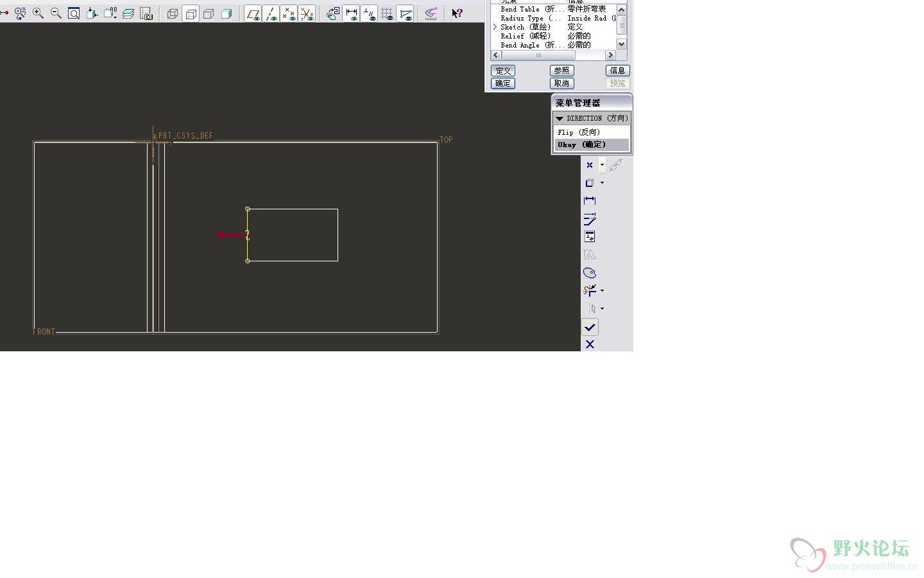Open the Saved view list icon
Screen dimensions: 924x578
[x=110, y=13]
